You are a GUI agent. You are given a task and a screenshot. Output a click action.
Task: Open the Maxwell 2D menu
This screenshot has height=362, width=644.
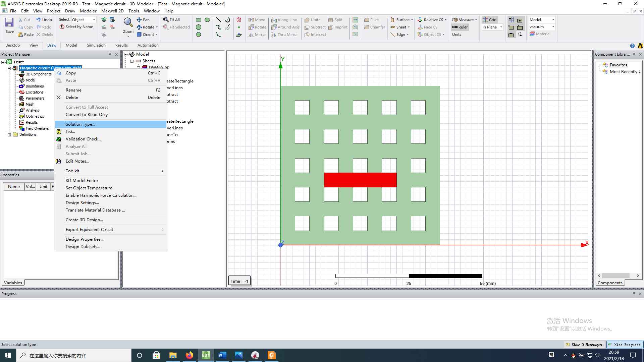[x=112, y=11]
